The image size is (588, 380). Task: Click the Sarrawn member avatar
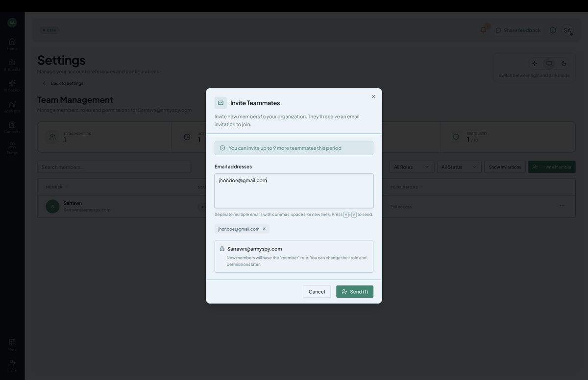pyautogui.click(x=52, y=207)
